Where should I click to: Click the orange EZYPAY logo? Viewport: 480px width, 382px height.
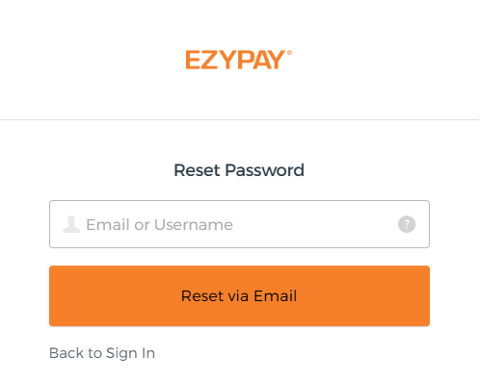point(239,60)
